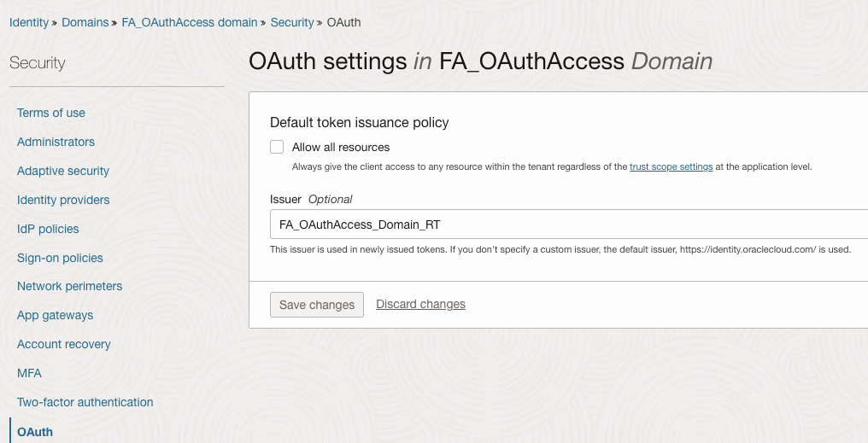This screenshot has width=868, height=443.
Task: Open the trust scope settings link
Action: tap(671, 167)
